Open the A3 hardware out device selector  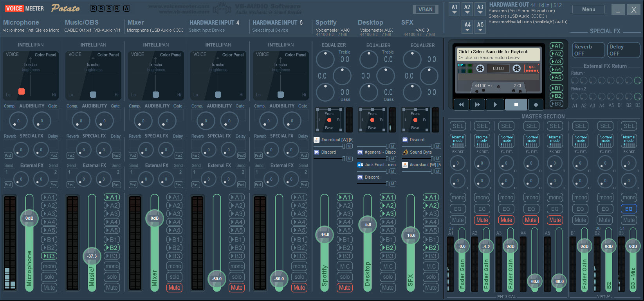pyautogui.click(x=480, y=9)
